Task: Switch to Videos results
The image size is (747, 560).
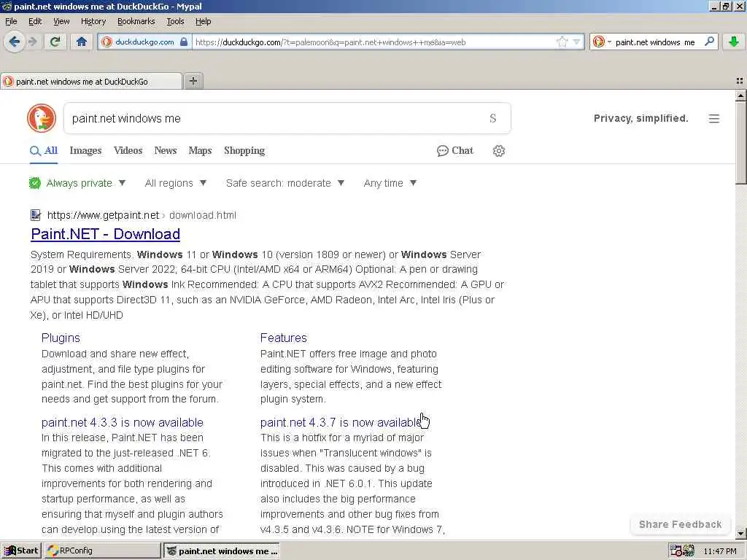Action: tap(128, 150)
